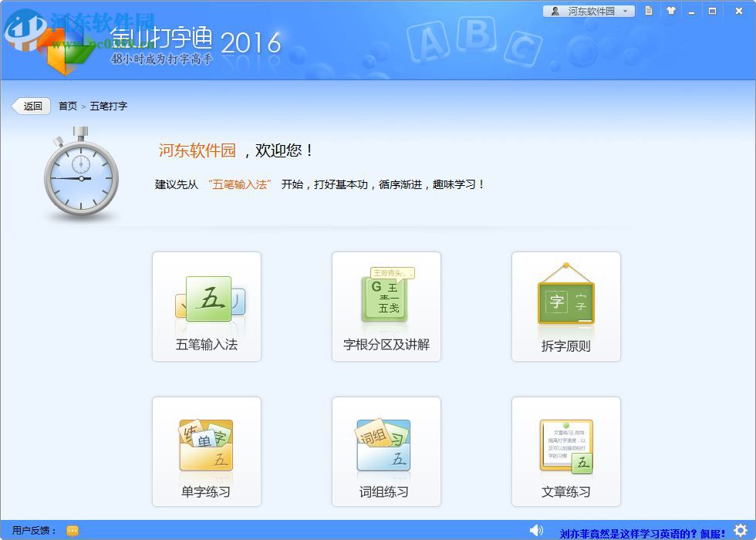The image size is (756, 540).
Task: Start 单字练习 single character practice
Action: (x=206, y=451)
